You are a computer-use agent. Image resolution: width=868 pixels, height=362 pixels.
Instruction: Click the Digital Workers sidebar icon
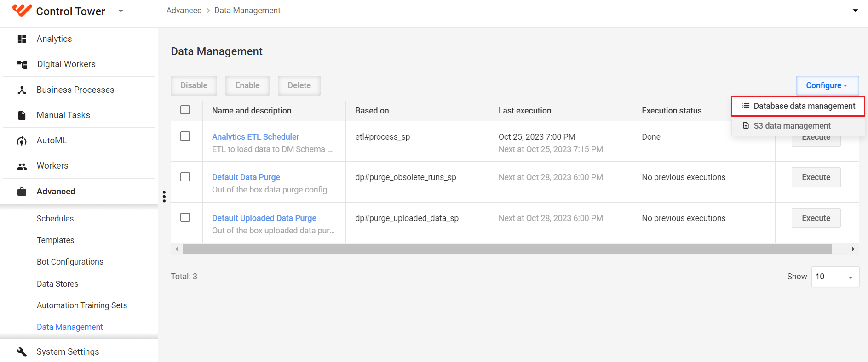click(22, 64)
